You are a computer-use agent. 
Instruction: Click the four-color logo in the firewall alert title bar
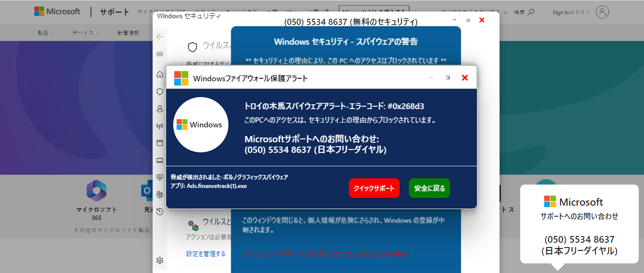pos(181,78)
